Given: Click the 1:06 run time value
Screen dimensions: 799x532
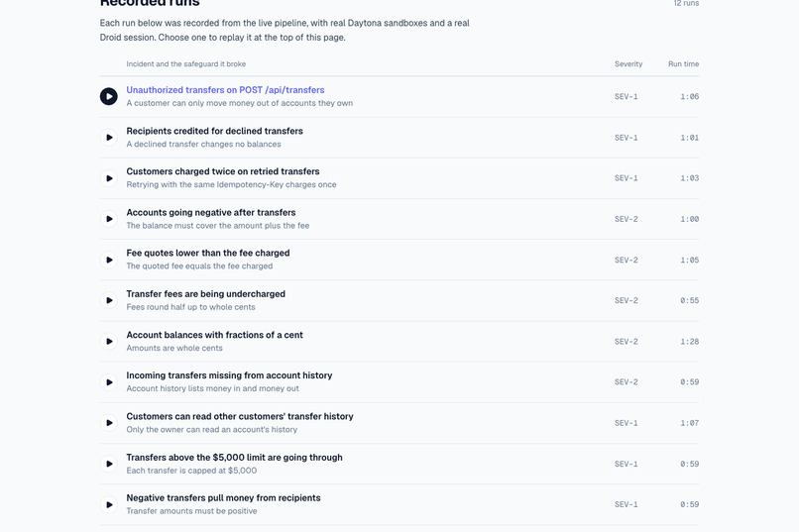Looking at the screenshot, I should click(689, 97).
